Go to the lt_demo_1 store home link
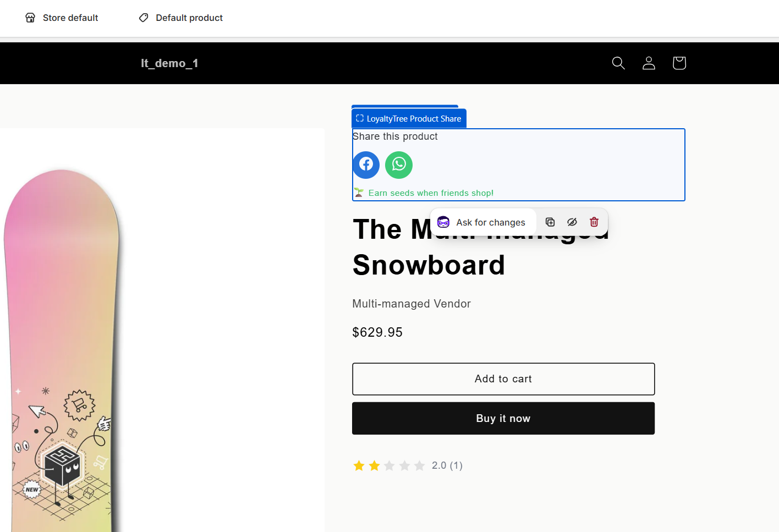This screenshot has height=532, width=779. (169, 63)
